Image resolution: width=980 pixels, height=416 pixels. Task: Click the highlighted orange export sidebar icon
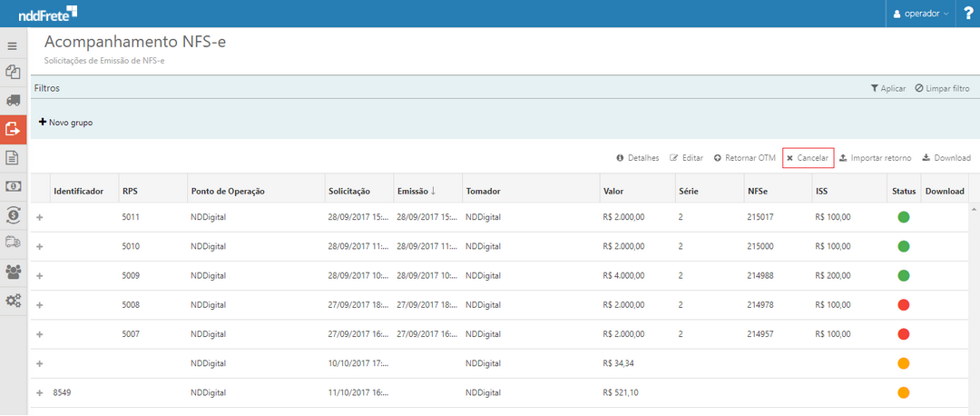point(13,129)
